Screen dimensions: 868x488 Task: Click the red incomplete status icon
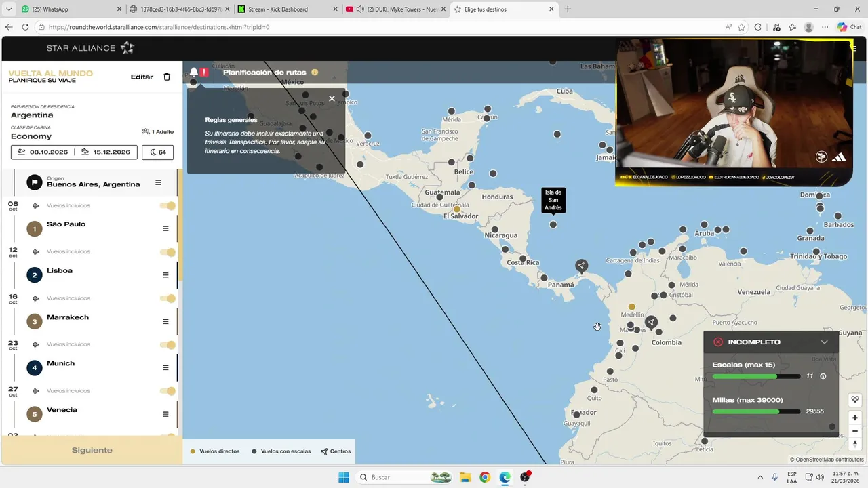(718, 342)
